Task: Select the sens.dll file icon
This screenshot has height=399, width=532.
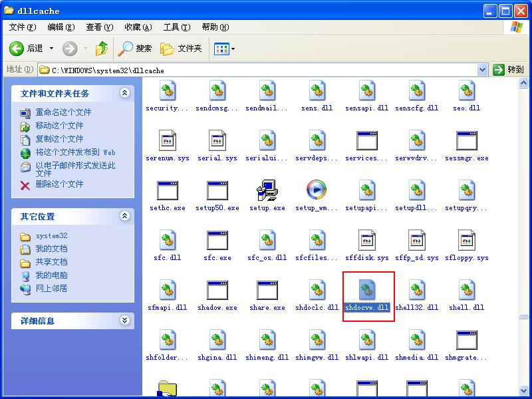Action: (x=317, y=90)
